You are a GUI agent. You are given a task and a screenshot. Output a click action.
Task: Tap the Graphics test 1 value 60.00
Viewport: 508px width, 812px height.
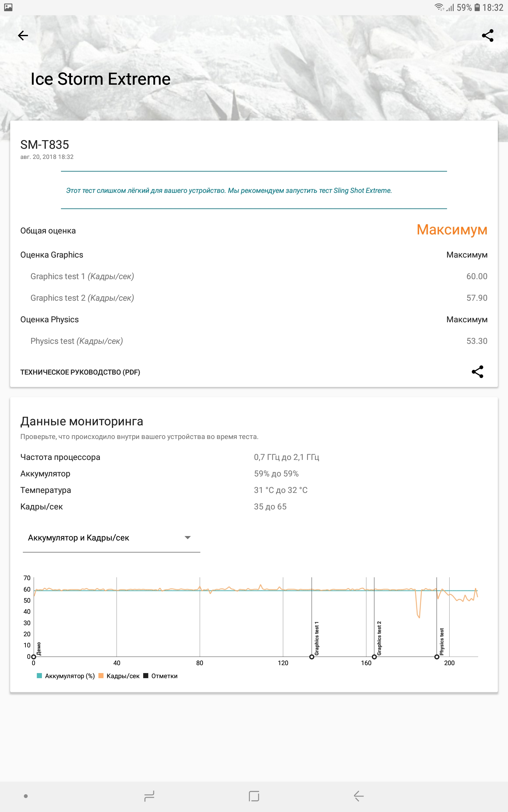477,276
